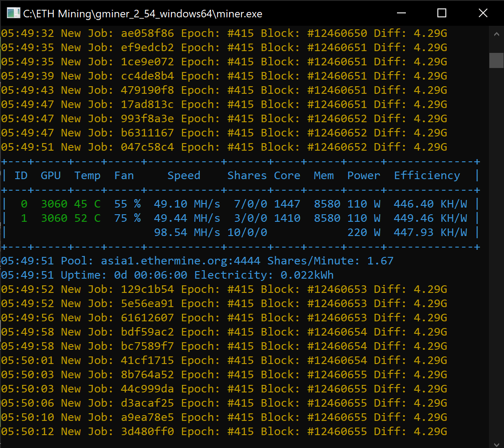Screen dimensions: 504x448
Task: Click job hash 44c999da
Action: click(147, 389)
